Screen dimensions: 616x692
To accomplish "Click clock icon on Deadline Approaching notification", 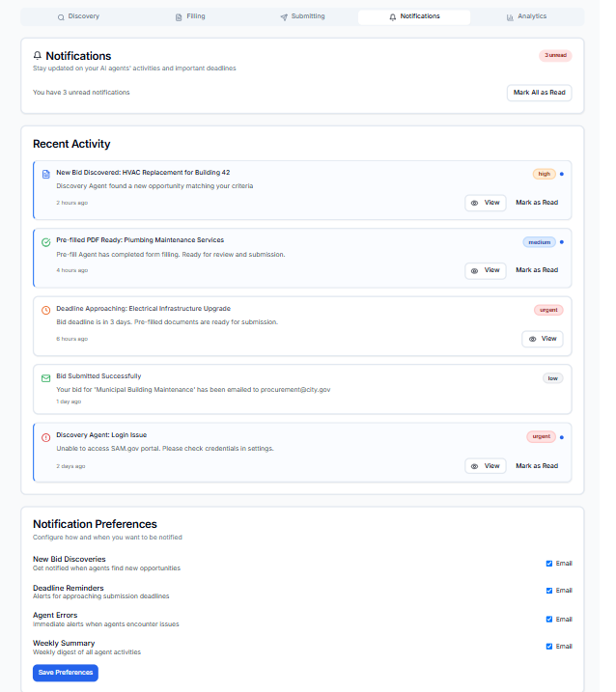I will pos(46,310).
